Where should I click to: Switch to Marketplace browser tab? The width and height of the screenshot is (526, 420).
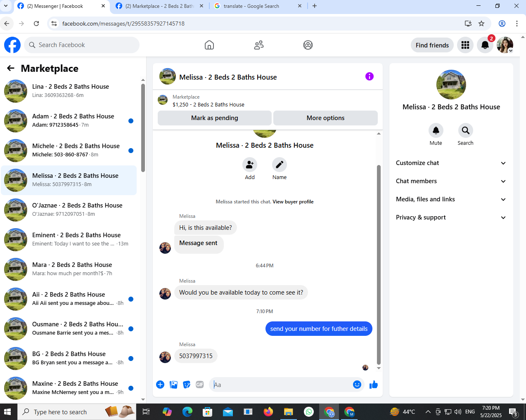point(159,6)
